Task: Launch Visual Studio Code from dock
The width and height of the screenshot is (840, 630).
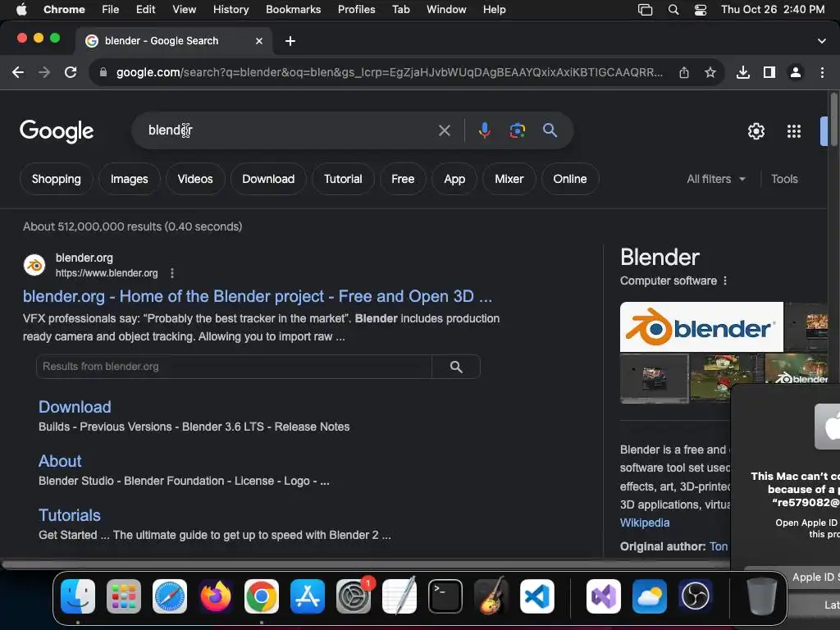Action: click(x=536, y=596)
